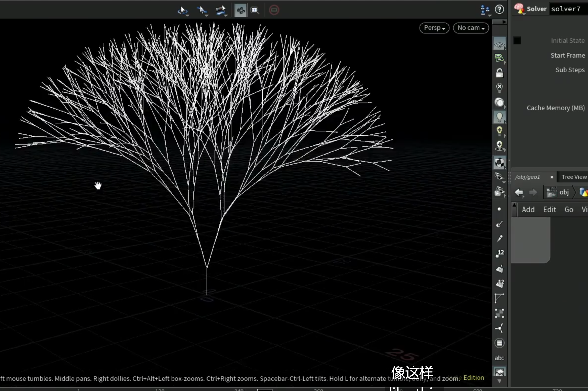Open the Edit menu in network editor
Viewport: 588px width, 391px height.
click(549, 209)
